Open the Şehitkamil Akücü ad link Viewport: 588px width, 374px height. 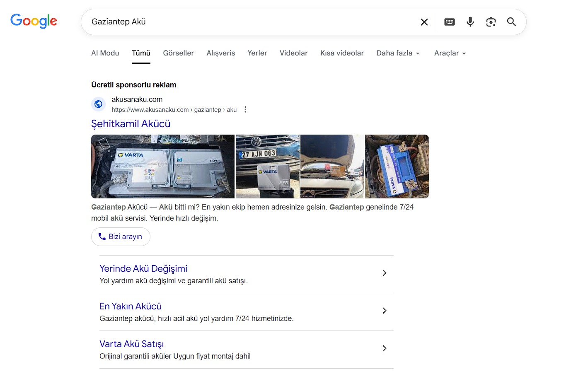point(131,124)
